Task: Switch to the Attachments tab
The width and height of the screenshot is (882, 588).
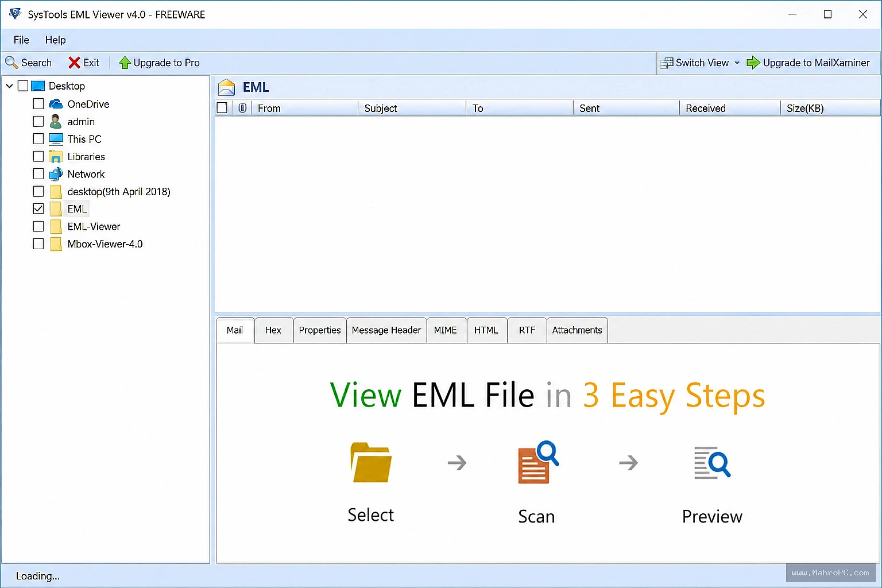Action: pos(577,330)
